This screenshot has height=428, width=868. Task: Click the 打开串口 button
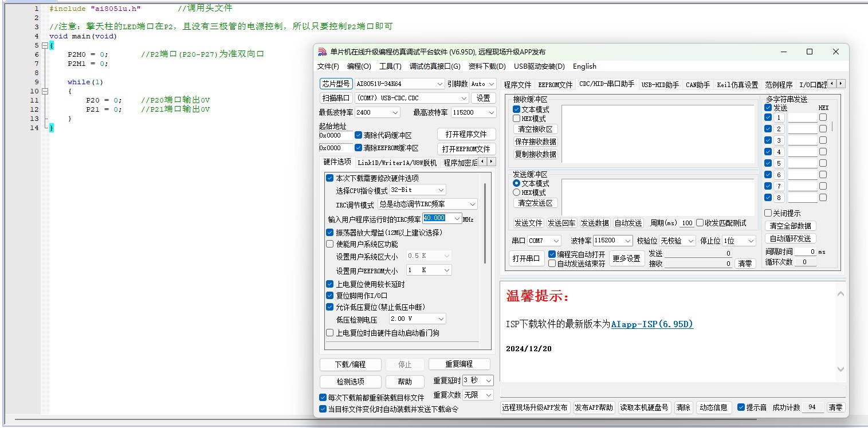[x=526, y=258]
